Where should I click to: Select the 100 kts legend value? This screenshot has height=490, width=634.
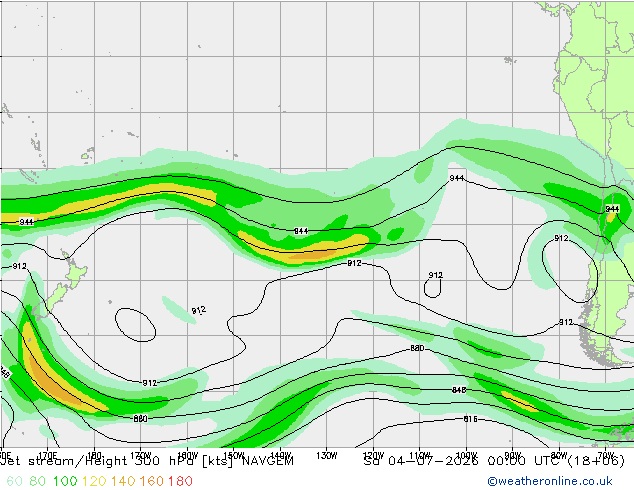(65, 481)
